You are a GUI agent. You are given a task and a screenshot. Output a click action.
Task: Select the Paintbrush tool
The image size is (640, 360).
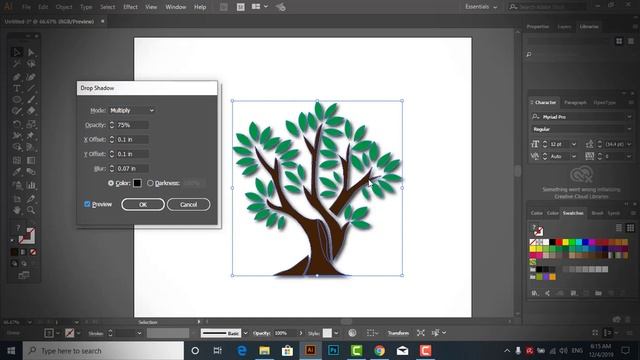[31, 99]
